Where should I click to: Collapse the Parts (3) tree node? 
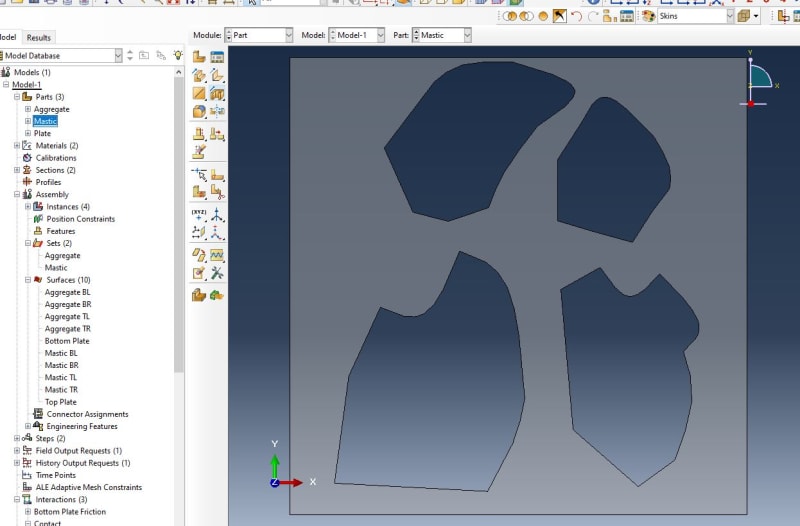pos(17,96)
